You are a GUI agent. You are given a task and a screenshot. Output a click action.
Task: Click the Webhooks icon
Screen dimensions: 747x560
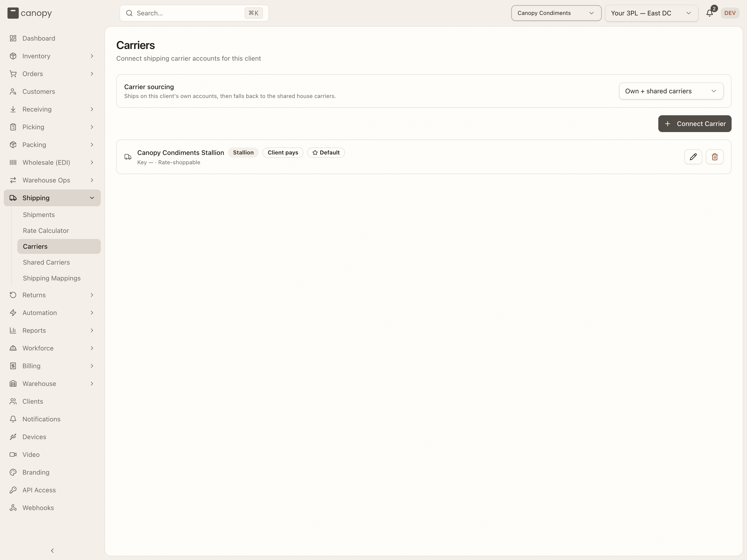tap(13, 508)
